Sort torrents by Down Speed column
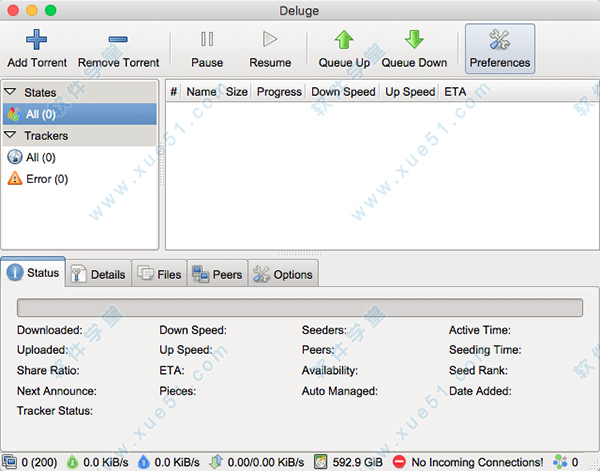The image size is (600, 471). [343, 91]
